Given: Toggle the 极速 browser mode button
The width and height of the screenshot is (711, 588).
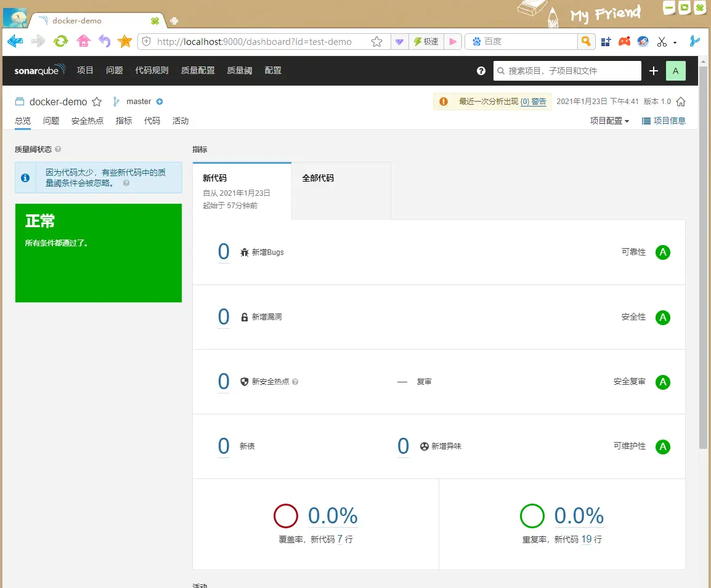Looking at the screenshot, I should [x=426, y=42].
